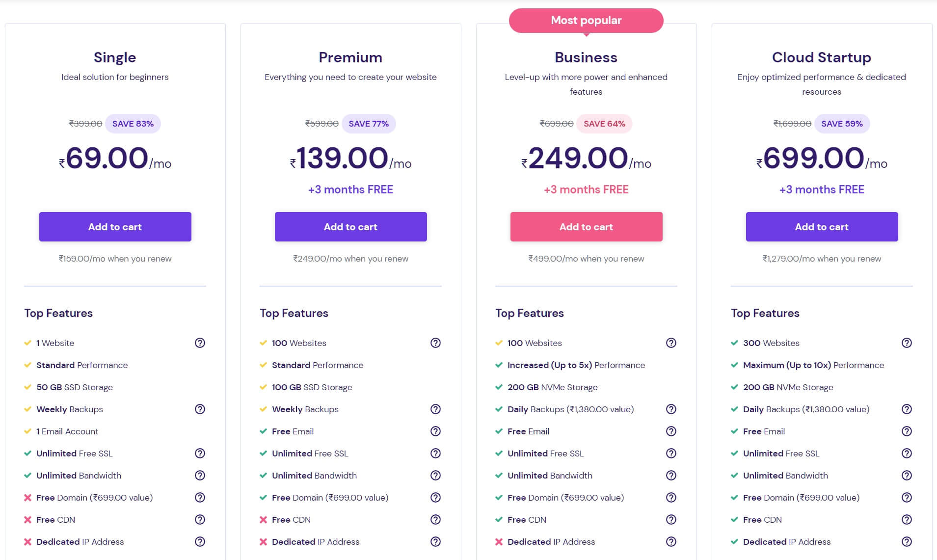
Task: Open the tooltip for Weekly Backups under Single
Action: [x=200, y=409]
